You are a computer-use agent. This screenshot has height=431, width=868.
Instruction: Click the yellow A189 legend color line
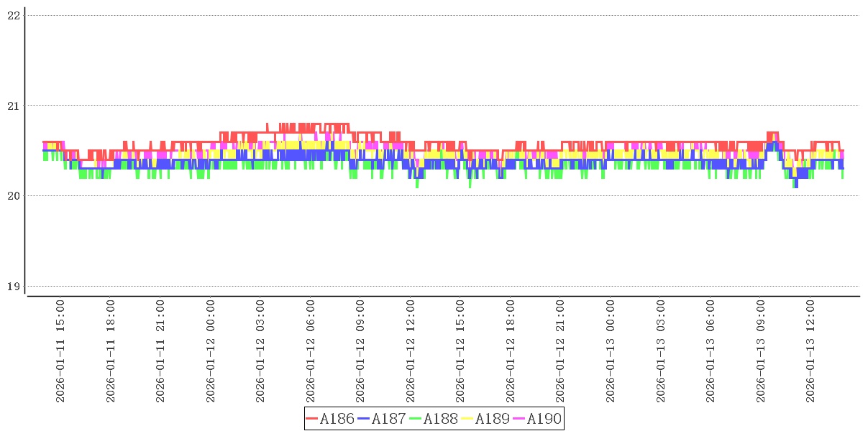click(467, 419)
